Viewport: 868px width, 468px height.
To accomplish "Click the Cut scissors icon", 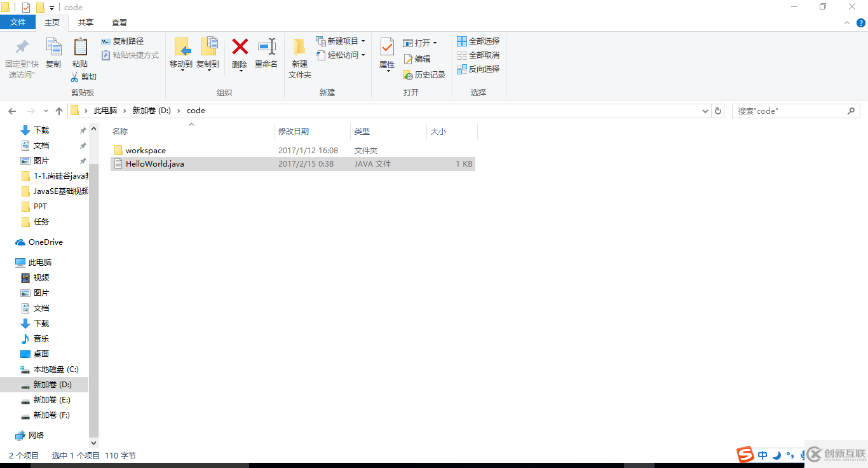I will coord(74,77).
